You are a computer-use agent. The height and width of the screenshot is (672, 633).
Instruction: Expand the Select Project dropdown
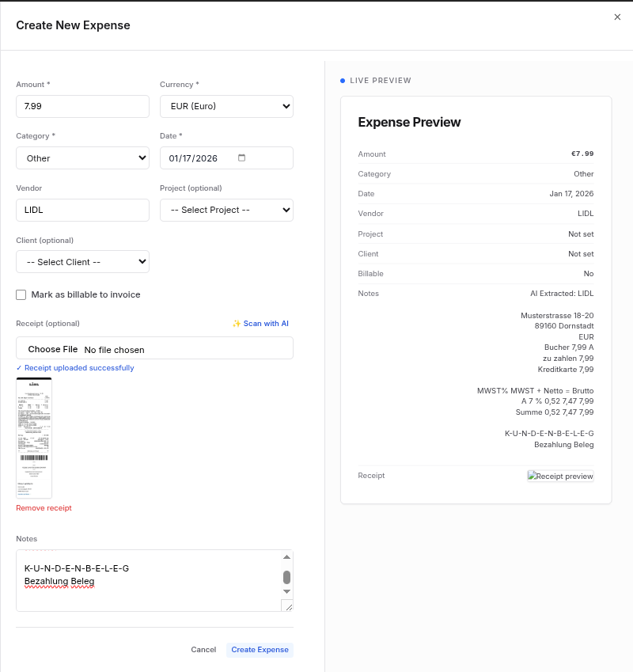click(x=226, y=210)
